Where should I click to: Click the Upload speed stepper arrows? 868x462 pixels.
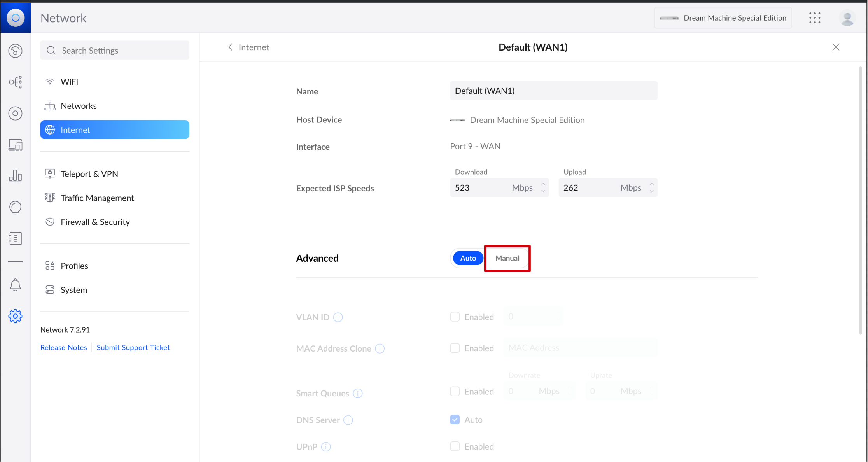tap(652, 187)
